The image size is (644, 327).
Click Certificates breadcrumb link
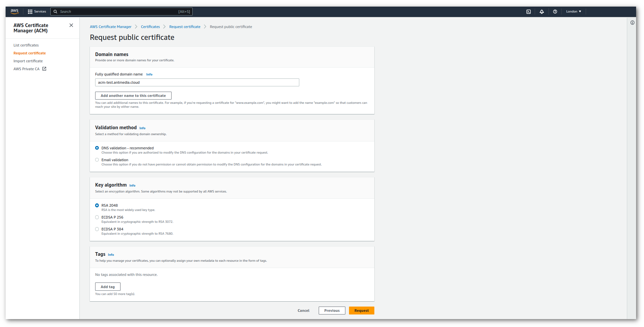coord(150,27)
